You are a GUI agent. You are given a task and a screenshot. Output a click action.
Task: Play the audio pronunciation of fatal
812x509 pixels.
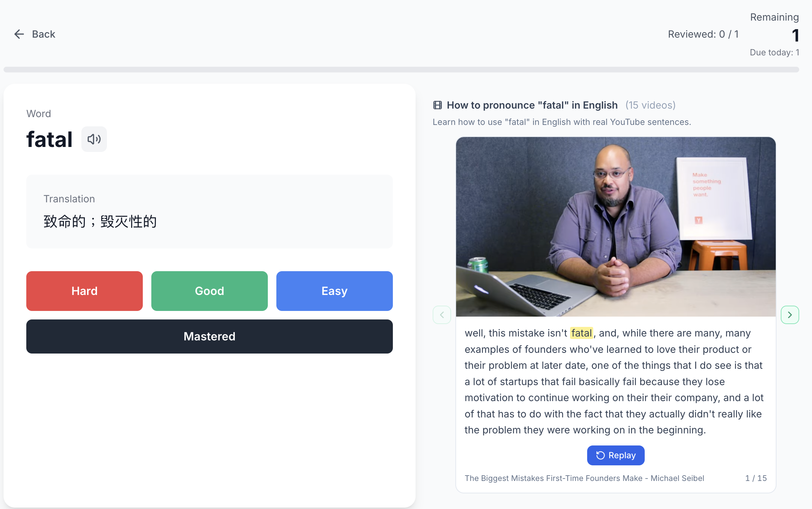click(x=94, y=139)
